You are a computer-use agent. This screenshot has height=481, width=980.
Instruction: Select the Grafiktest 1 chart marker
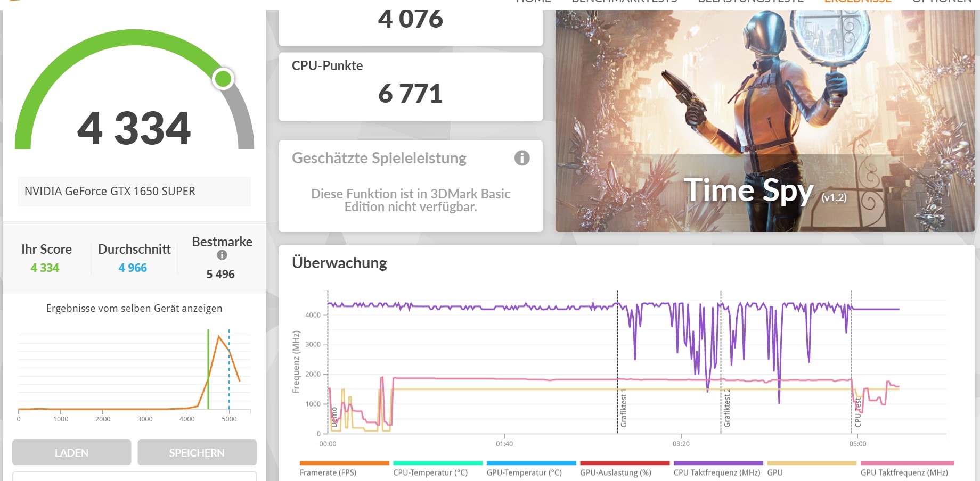(624, 409)
